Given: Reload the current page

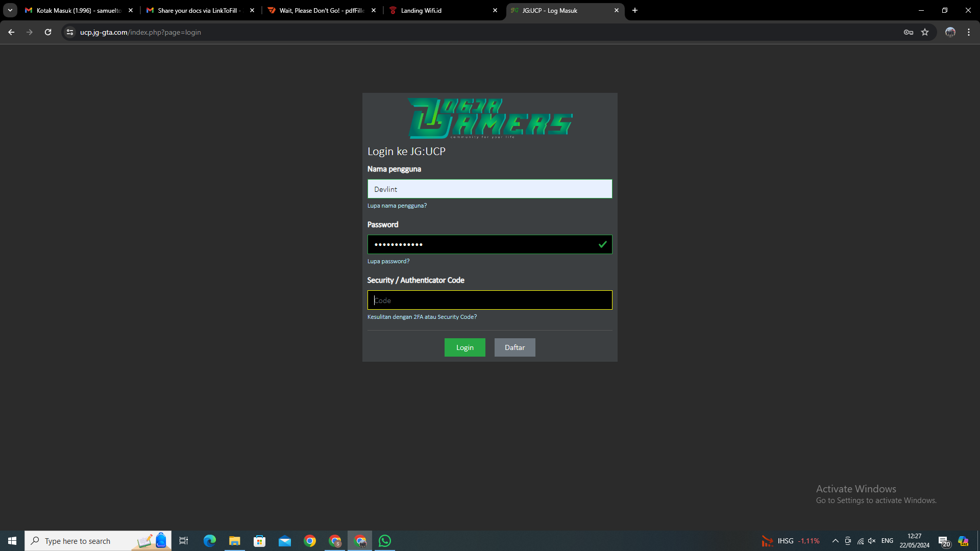Looking at the screenshot, I should pos(48,32).
